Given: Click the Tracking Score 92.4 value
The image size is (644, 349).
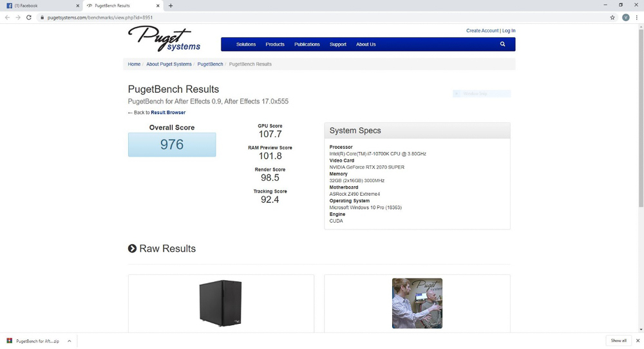Looking at the screenshot, I should (x=270, y=200).
